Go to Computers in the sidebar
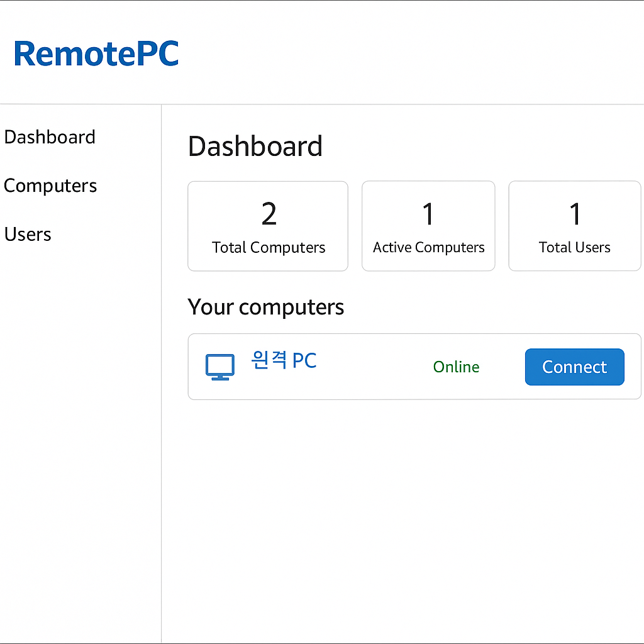This screenshot has width=644, height=644. click(x=50, y=186)
